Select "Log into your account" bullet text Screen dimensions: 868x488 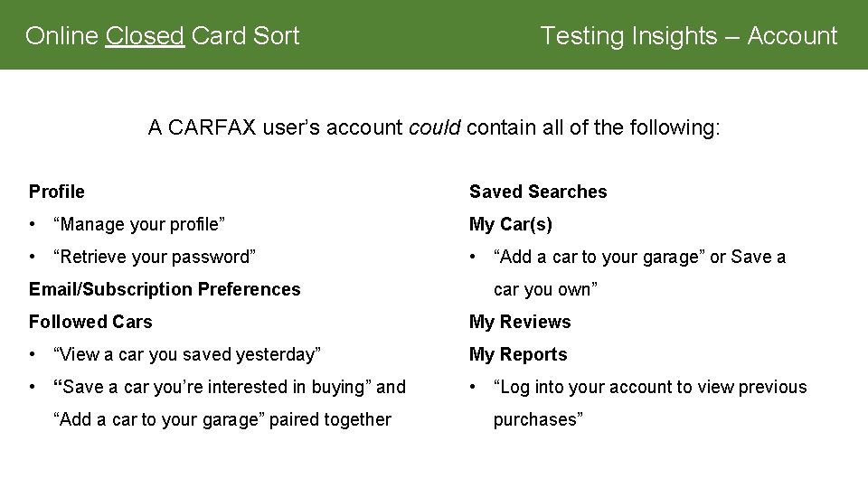pos(649,387)
